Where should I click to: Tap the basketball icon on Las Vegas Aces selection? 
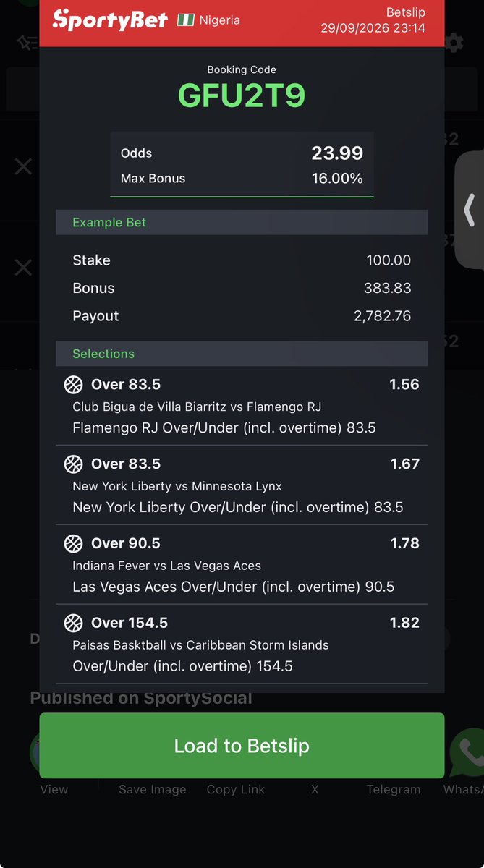click(73, 543)
